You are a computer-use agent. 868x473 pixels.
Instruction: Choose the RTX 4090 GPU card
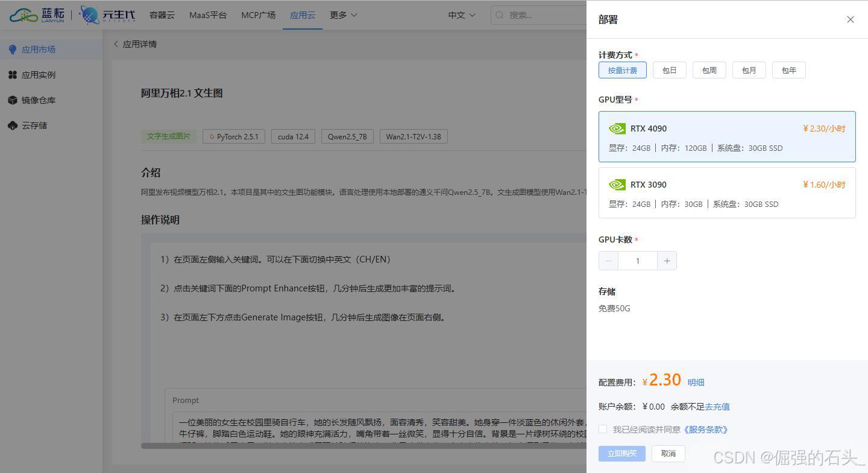pos(727,136)
